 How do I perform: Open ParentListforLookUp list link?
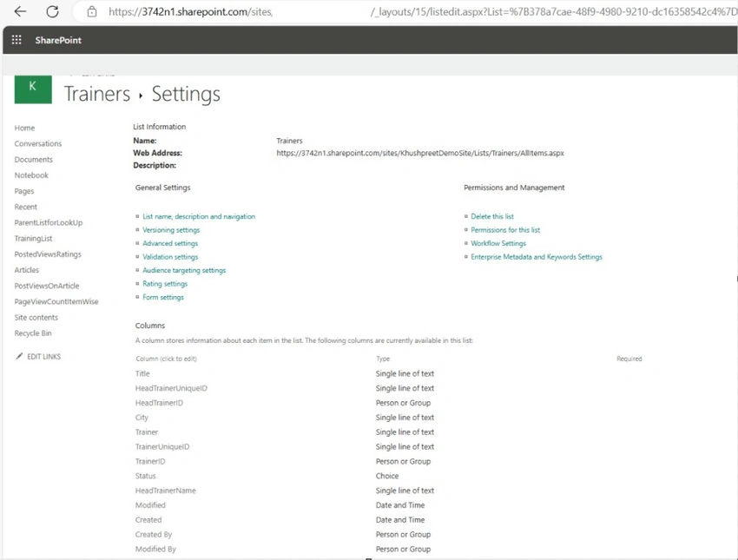pos(49,222)
